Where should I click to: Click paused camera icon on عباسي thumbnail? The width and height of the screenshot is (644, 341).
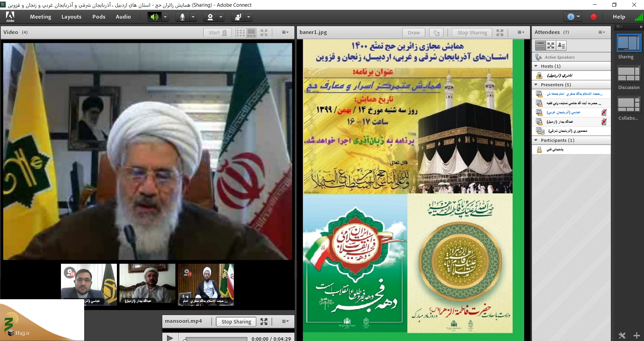pyautogui.click(x=70, y=272)
